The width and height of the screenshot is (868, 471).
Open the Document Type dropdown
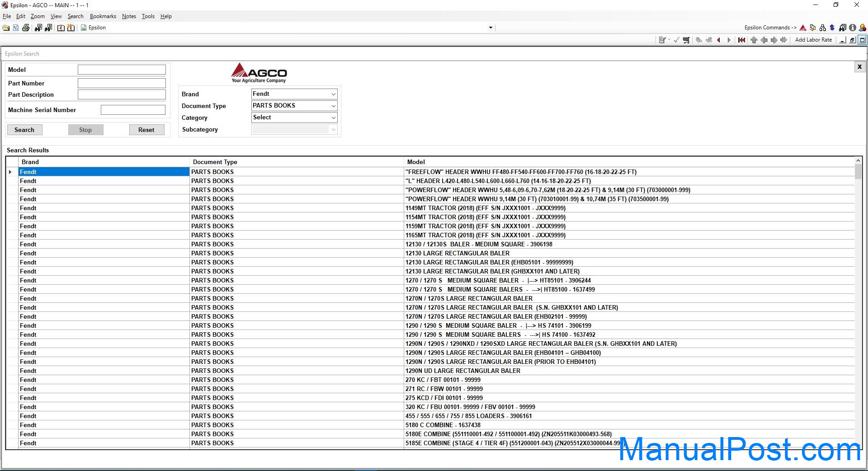[x=294, y=106]
